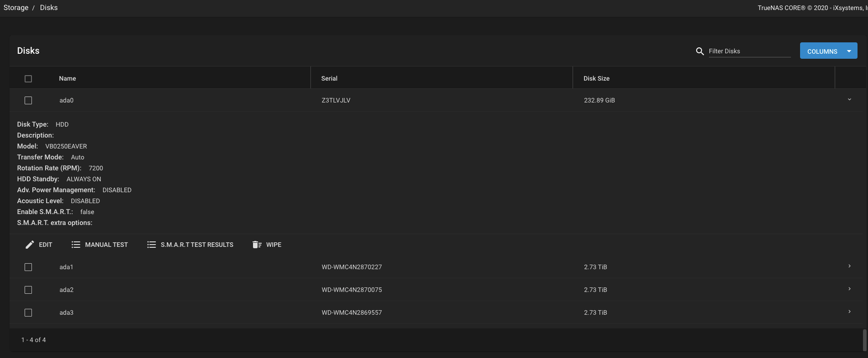Click the S.M.A.R.T Test Results list icon
Screen dimensions: 868x358
[151, 245]
